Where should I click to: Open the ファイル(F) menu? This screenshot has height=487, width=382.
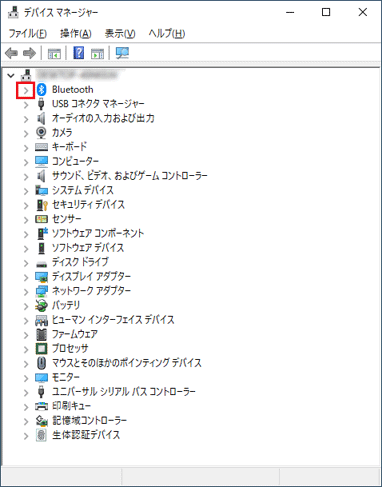pos(27,33)
